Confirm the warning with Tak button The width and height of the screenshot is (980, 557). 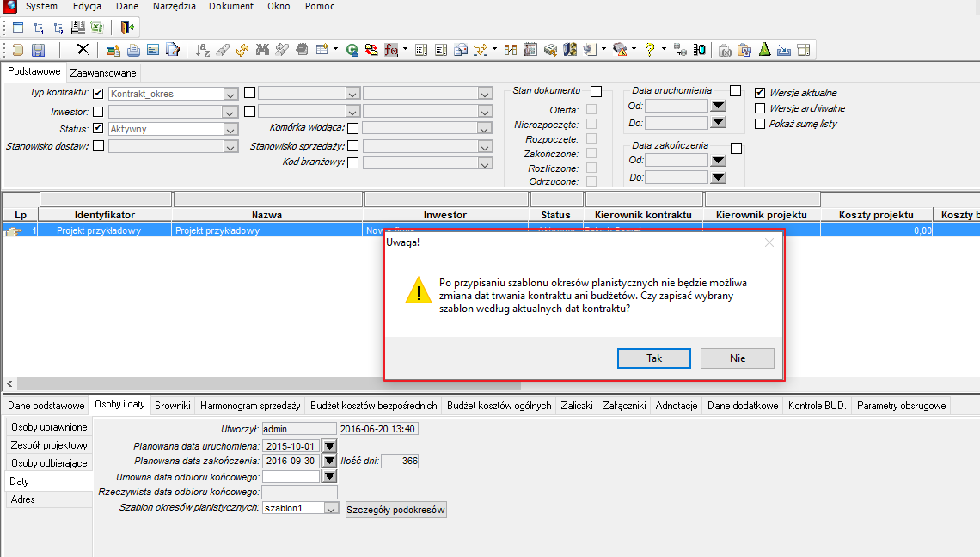coord(653,358)
